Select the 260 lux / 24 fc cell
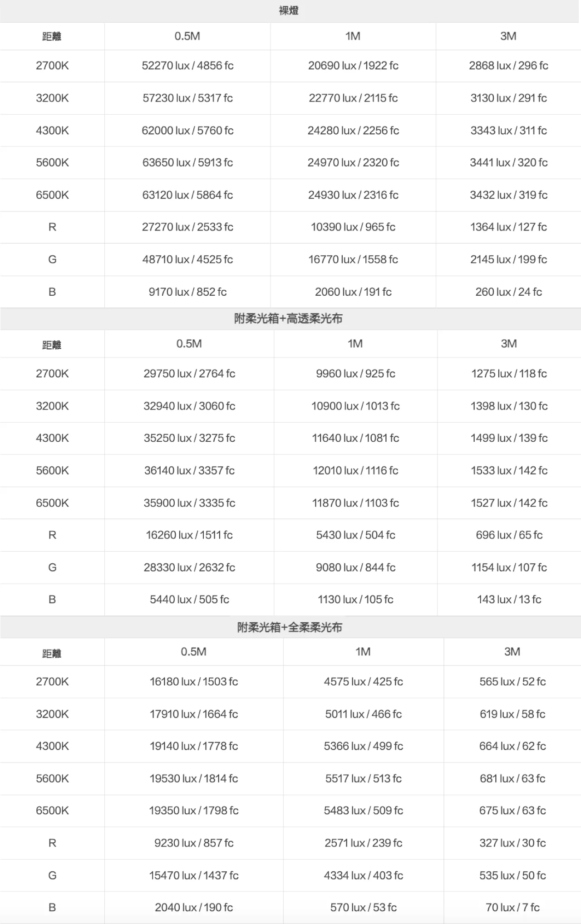Screen dimensions: 581x924 click(x=508, y=292)
